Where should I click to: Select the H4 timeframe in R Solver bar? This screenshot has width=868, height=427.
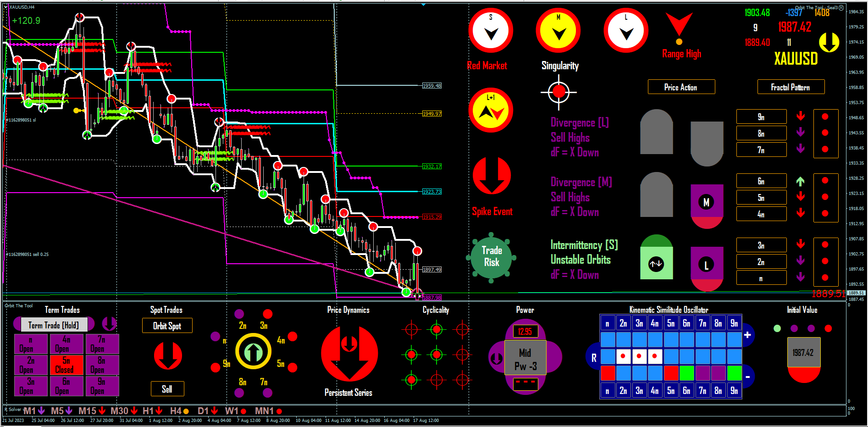pos(179,411)
